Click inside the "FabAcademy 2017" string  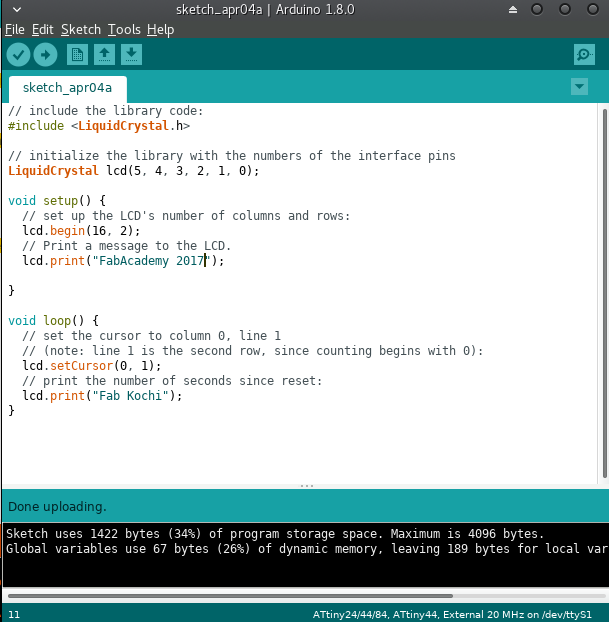tap(151, 261)
